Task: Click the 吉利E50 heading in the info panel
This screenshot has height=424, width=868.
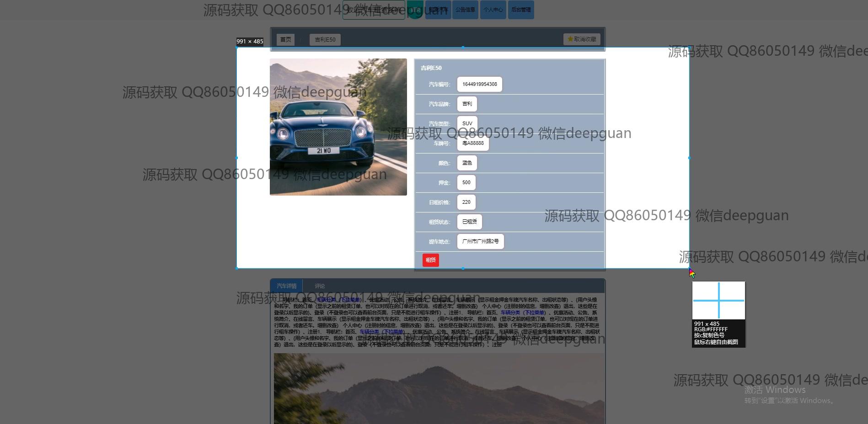Action: 431,68
